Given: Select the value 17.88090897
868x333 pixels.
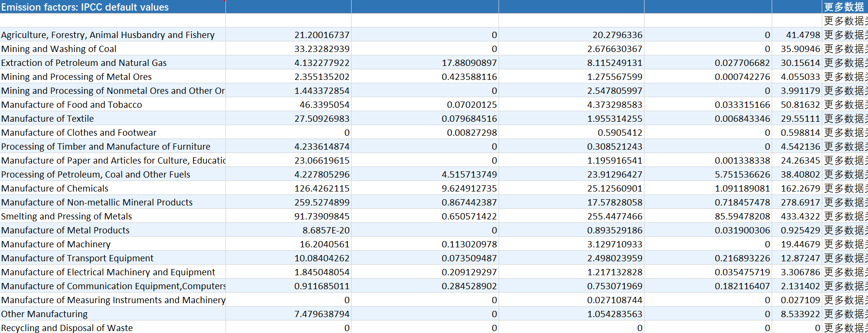Looking at the screenshot, I should click(x=425, y=63).
